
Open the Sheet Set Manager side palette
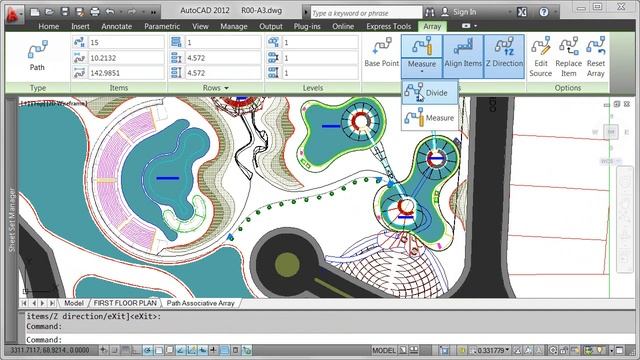(x=11, y=220)
